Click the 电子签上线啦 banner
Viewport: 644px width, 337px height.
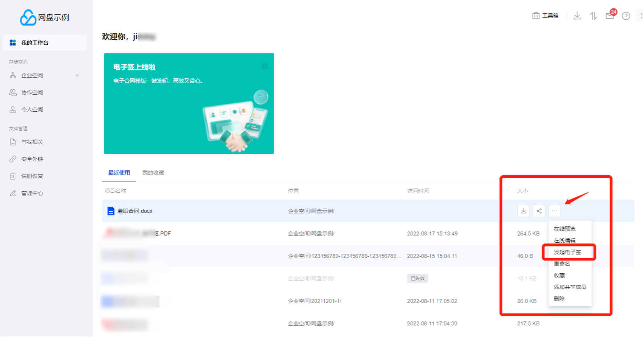point(189,103)
